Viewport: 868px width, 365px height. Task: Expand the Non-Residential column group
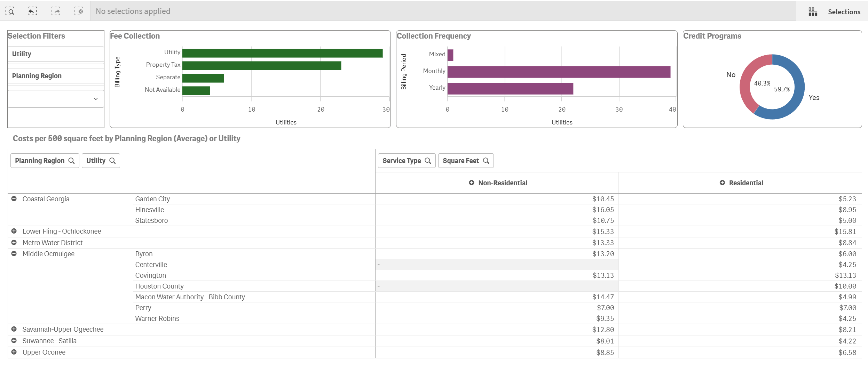tap(472, 182)
